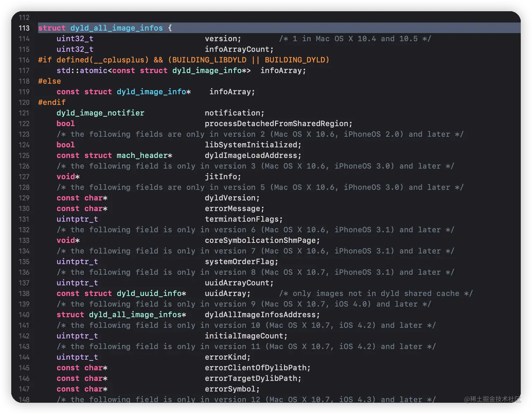This screenshot has height=414, width=532.
Task: Click line number 131 in the gutter
Action: [24, 219]
